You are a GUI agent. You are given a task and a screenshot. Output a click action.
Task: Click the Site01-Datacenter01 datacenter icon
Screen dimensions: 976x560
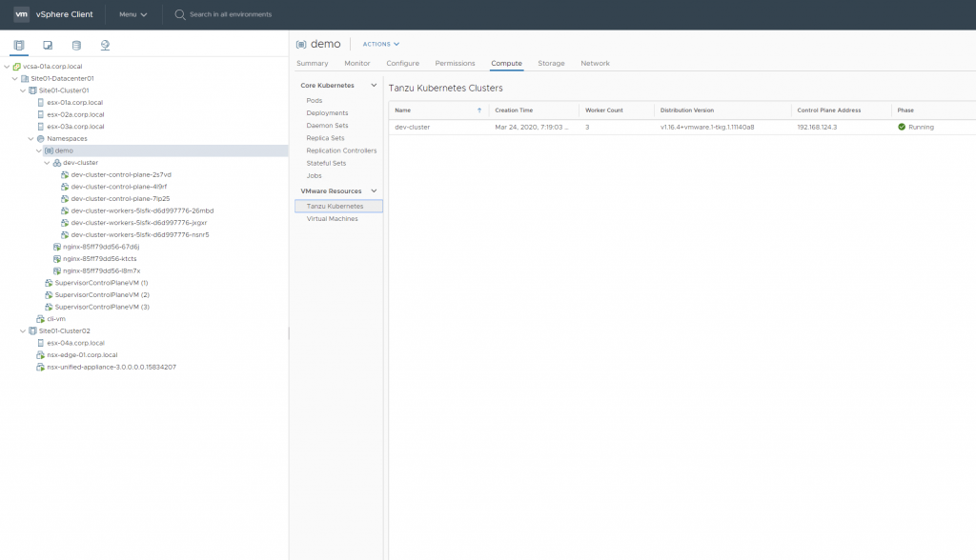coord(25,78)
